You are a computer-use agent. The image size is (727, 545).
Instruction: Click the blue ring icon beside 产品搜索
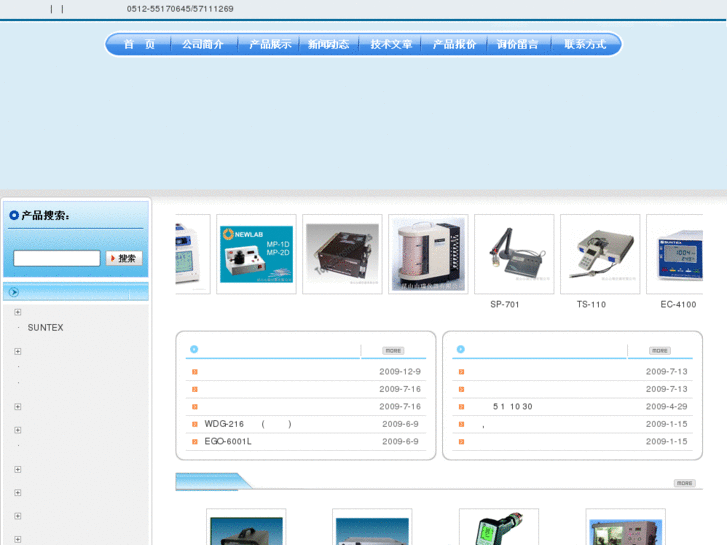click(14, 215)
